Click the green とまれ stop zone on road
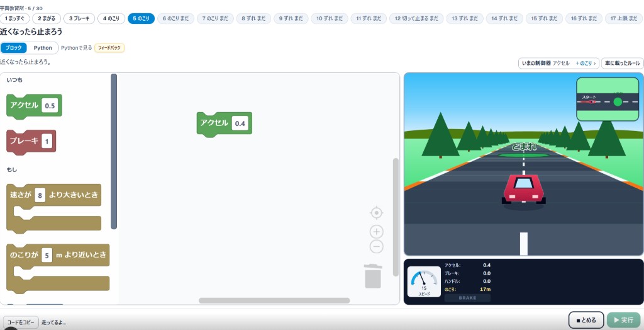This screenshot has width=644, height=330. tap(524, 155)
